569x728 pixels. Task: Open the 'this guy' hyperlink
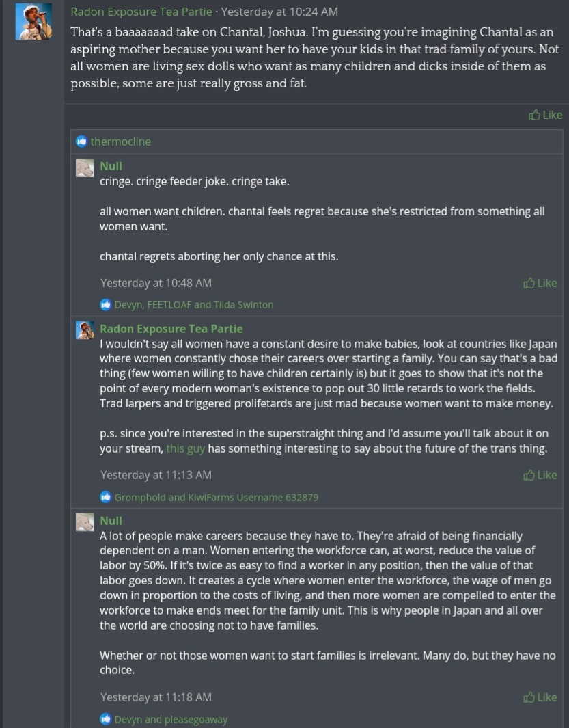(185, 448)
